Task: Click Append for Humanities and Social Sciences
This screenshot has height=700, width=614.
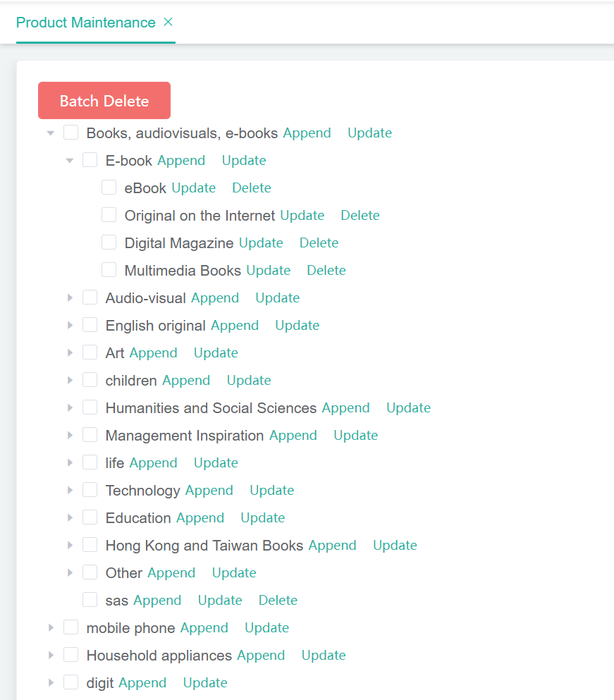Action: tap(346, 407)
